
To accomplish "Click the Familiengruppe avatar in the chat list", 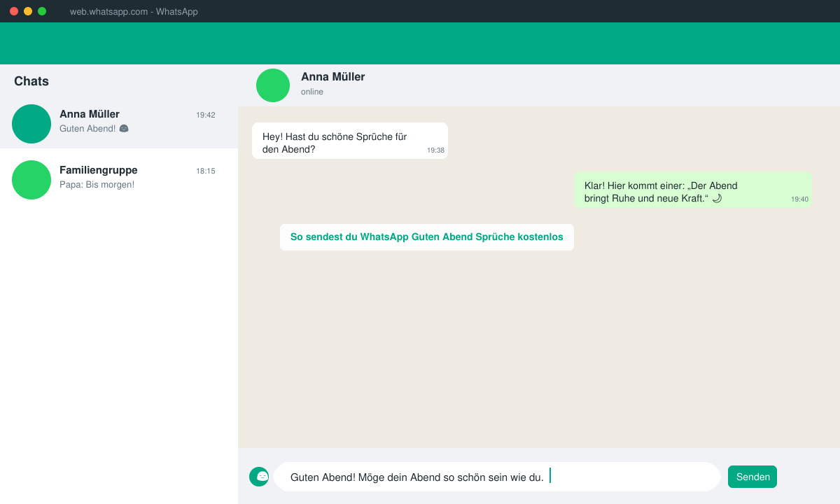I will (31, 180).
